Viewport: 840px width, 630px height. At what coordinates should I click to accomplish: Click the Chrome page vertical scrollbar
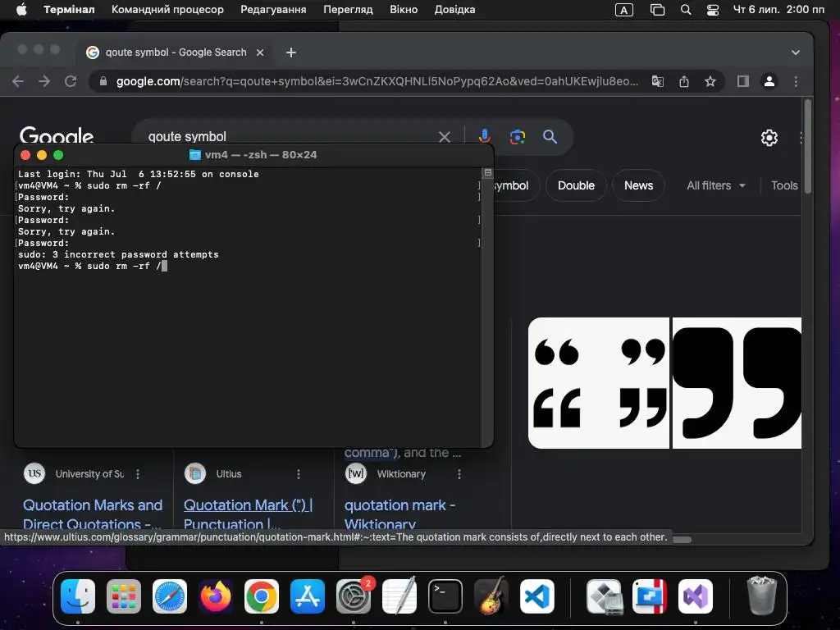pos(807,146)
